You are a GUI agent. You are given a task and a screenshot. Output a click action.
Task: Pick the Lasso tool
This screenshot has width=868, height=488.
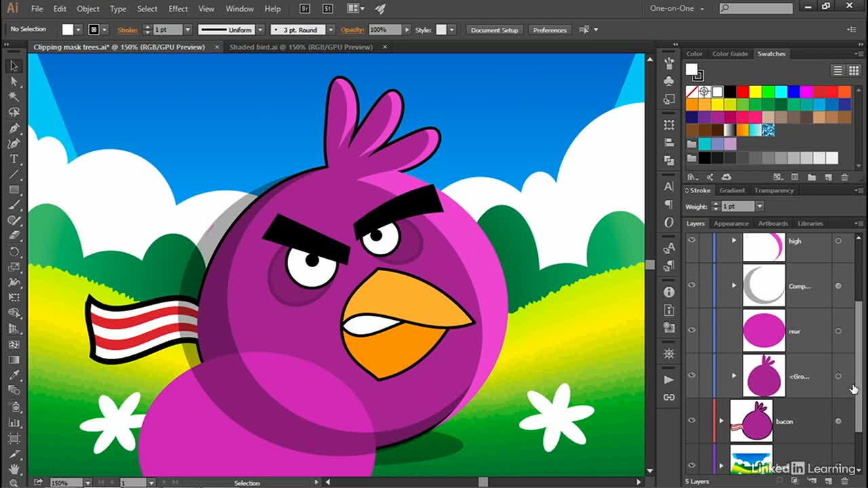click(14, 113)
